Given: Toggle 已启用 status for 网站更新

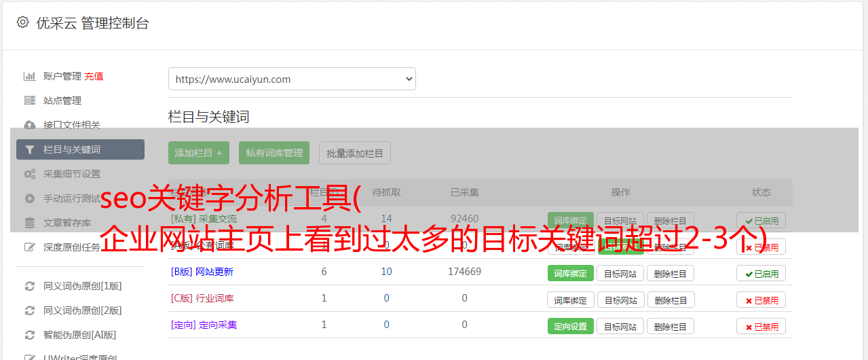Looking at the screenshot, I should click(761, 274).
